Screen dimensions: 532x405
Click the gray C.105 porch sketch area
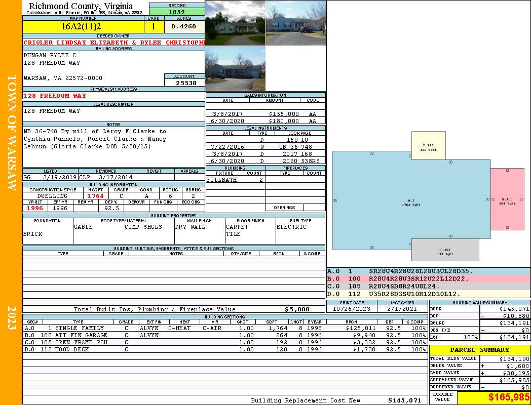click(x=445, y=251)
